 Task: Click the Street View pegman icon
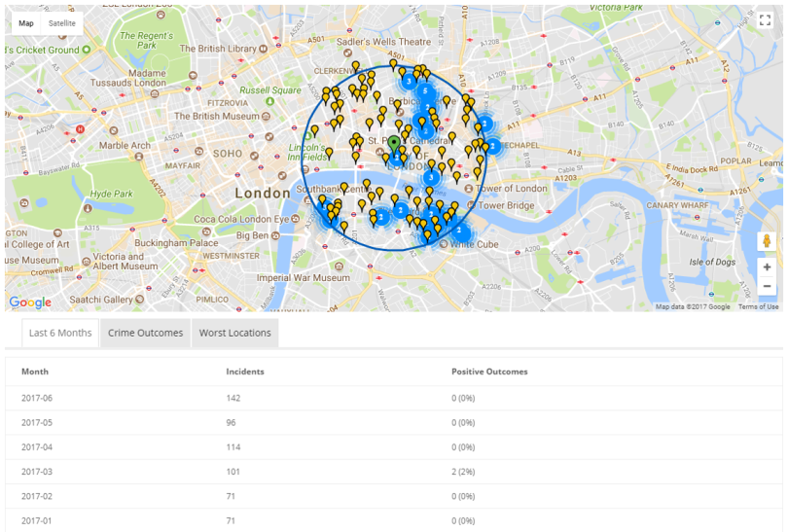(767, 241)
